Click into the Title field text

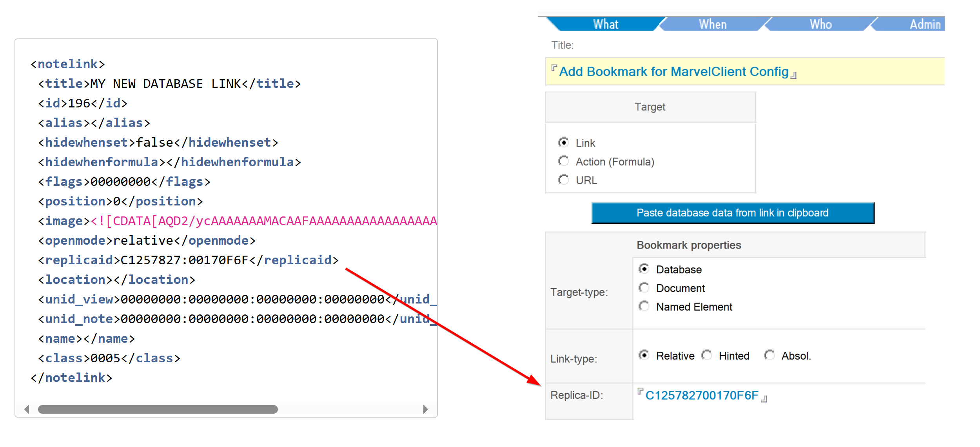click(673, 72)
